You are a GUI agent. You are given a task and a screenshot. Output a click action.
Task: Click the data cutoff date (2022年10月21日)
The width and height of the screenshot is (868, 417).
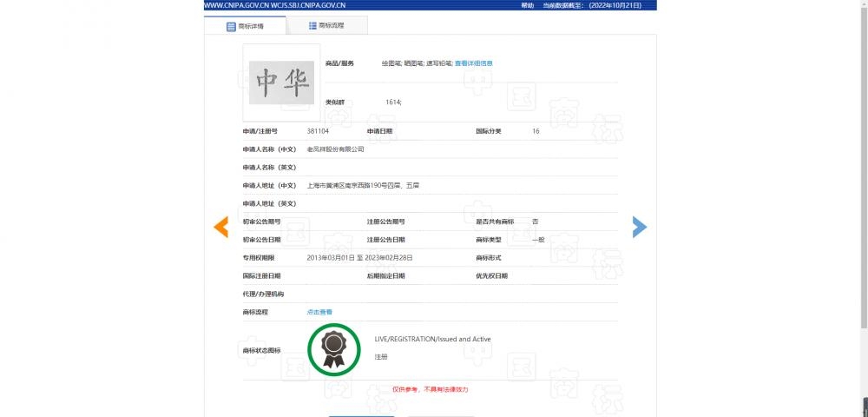(615, 5)
